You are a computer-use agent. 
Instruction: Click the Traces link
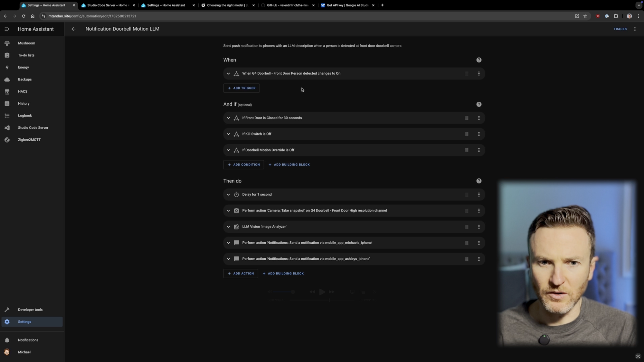coord(620,29)
